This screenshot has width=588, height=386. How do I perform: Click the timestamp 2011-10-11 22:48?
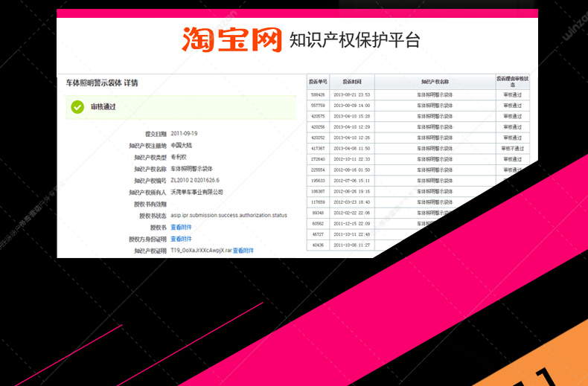[352, 234]
